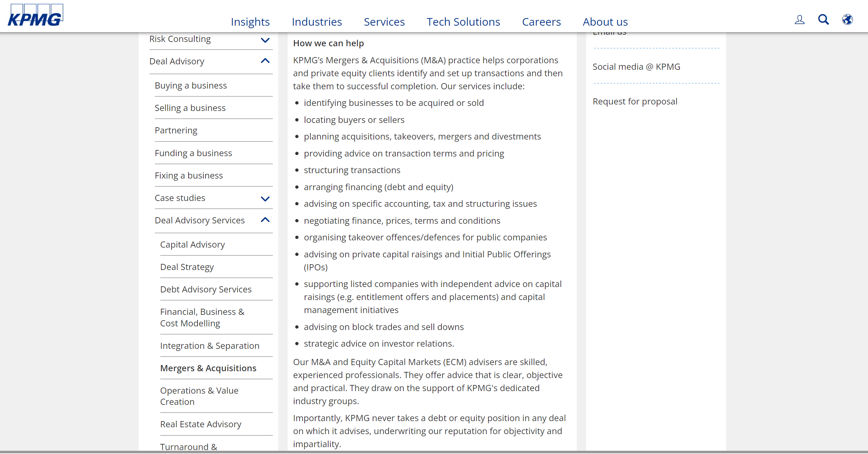Screen dimensions: 868x454
Task: Open the user account icon
Action: 800,20
